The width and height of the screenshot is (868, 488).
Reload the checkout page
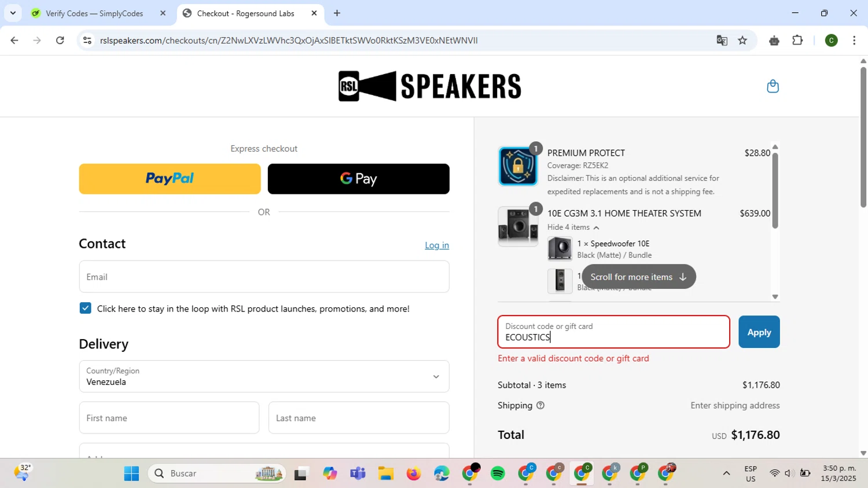point(60,41)
